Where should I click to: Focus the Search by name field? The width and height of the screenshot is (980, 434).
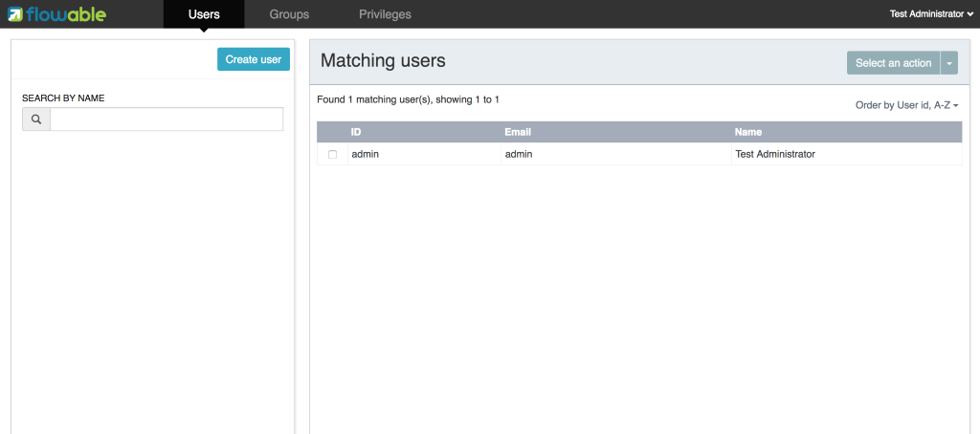(x=167, y=119)
